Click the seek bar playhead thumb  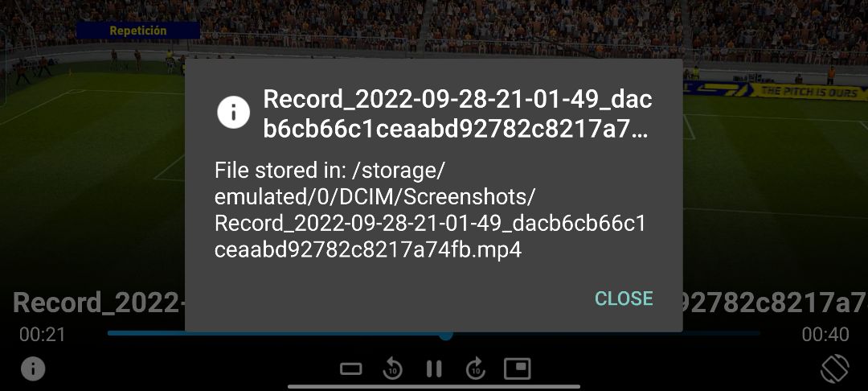click(x=446, y=334)
